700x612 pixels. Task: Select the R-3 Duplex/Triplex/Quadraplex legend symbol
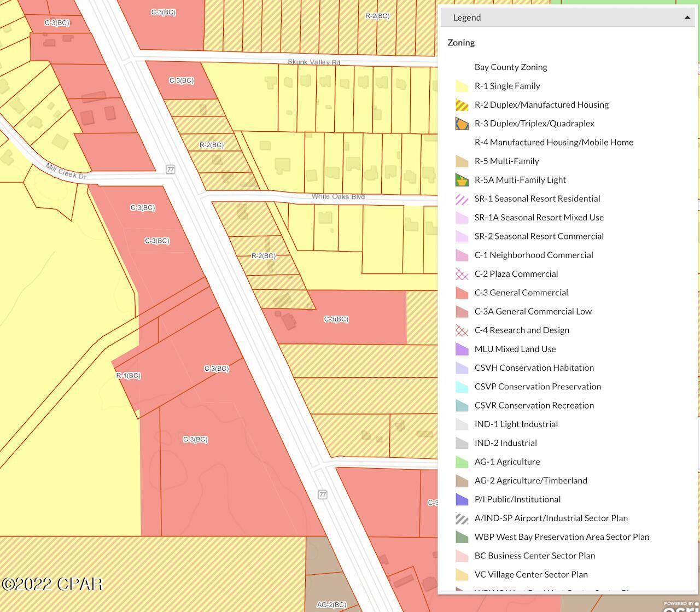(x=462, y=123)
